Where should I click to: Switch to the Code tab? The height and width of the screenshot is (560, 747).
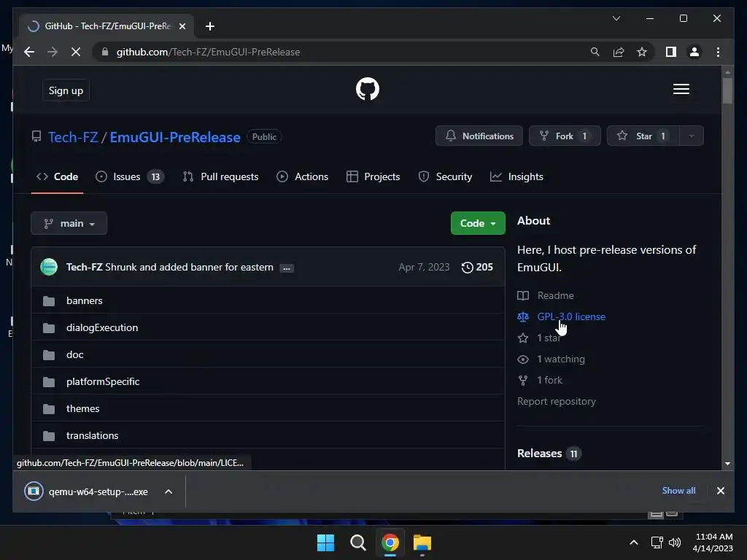coord(57,176)
